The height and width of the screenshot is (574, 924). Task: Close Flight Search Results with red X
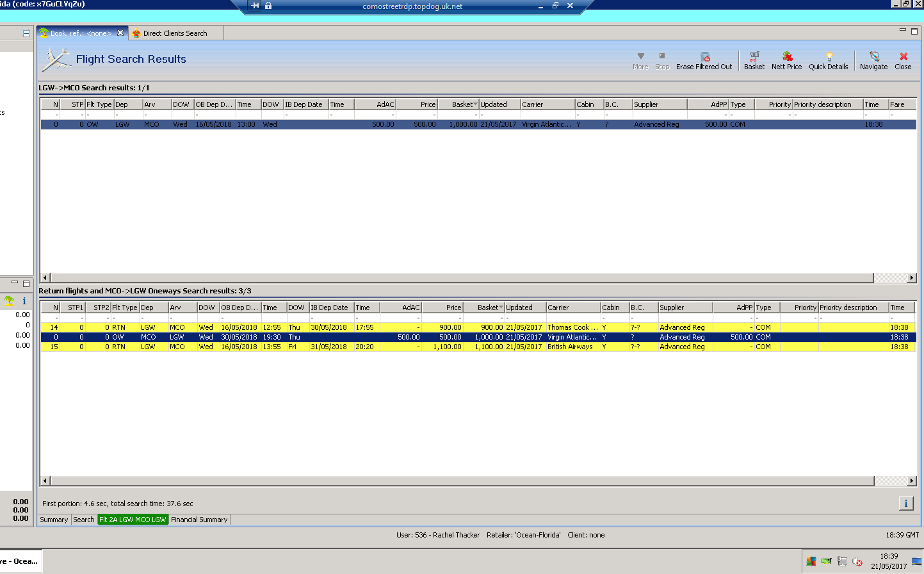(903, 61)
